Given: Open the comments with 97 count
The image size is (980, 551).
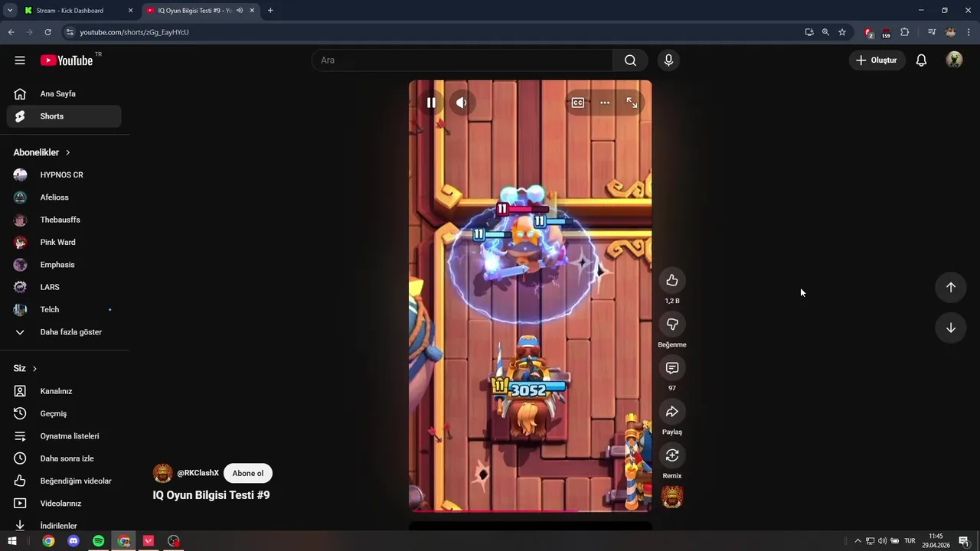Looking at the screenshot, I should (x=672, y=368).
